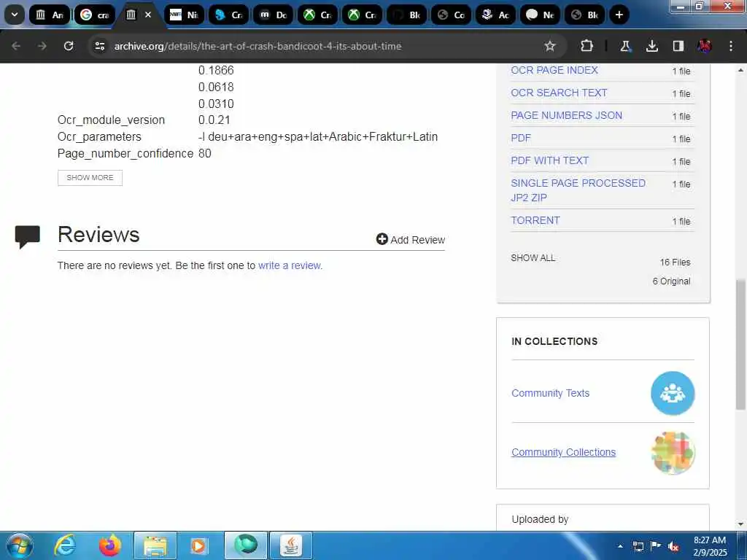This screenshot has width=747, height=560.
Task: Click the 'write a review' link
Action: point(290,265)
